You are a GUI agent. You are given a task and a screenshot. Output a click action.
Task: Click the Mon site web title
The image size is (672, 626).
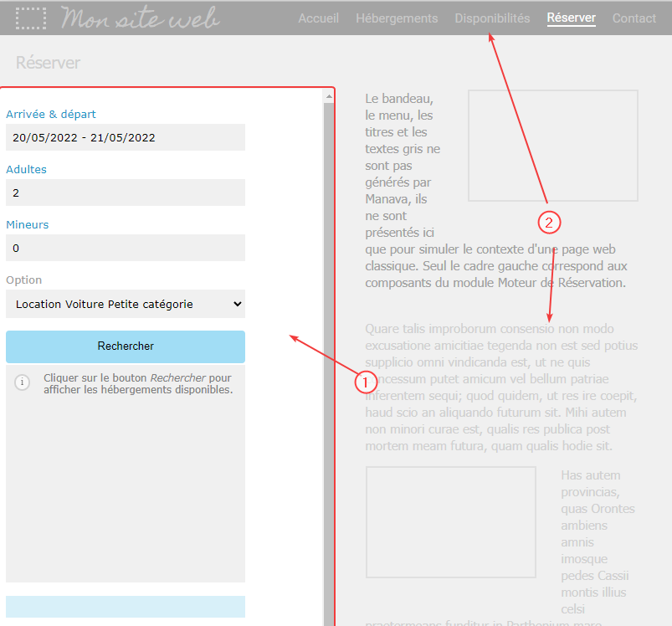point(140,18)
